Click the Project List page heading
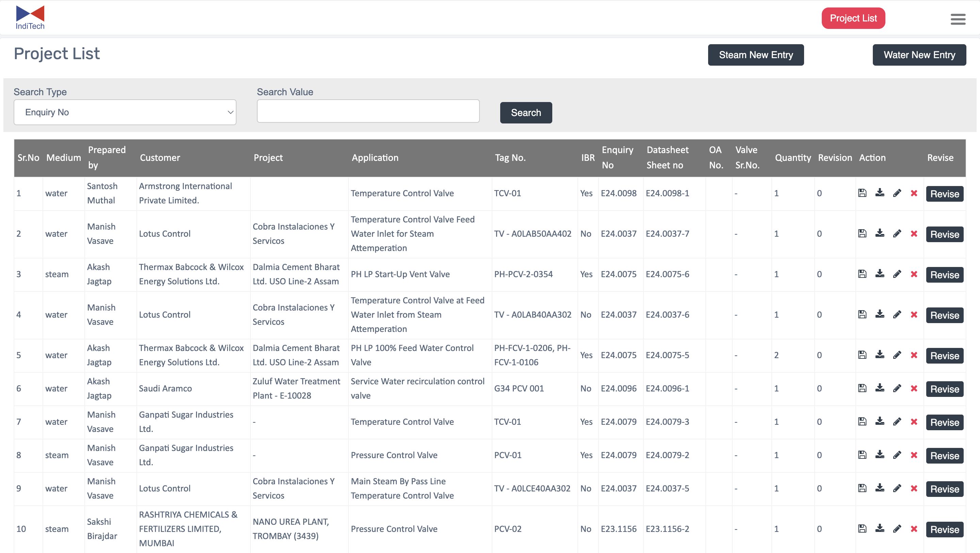 point(57,54)
